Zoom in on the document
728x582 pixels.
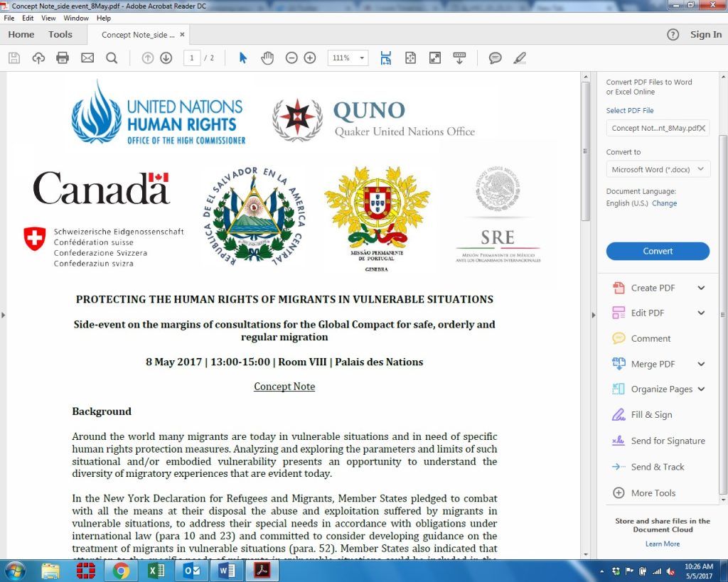point(309,58)
